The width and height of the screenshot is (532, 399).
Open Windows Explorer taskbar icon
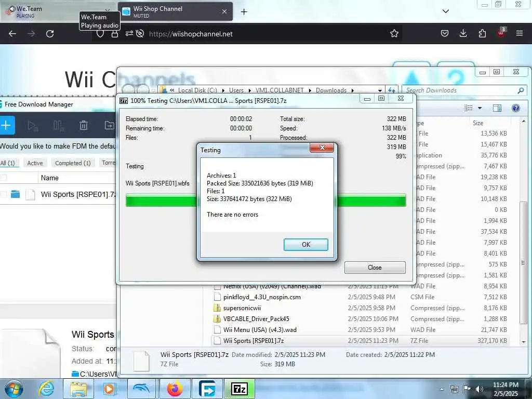78,389
